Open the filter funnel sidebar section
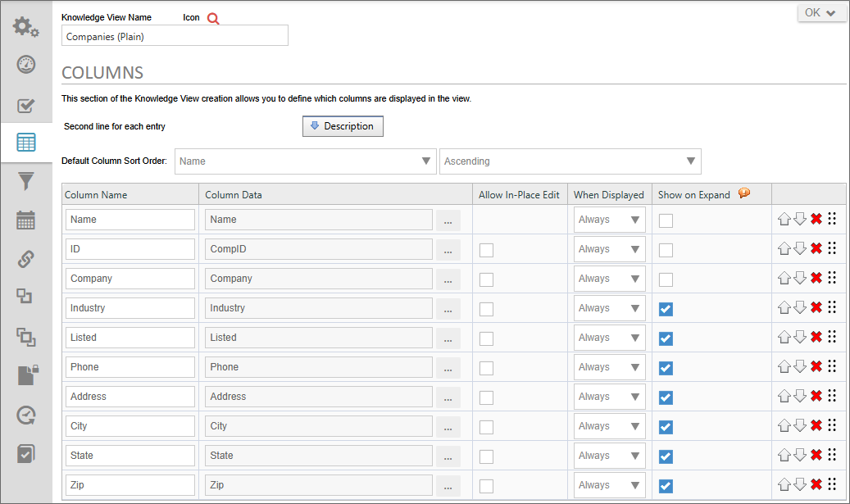This screenshot has width=850, height=504. [x=26, y=181]
